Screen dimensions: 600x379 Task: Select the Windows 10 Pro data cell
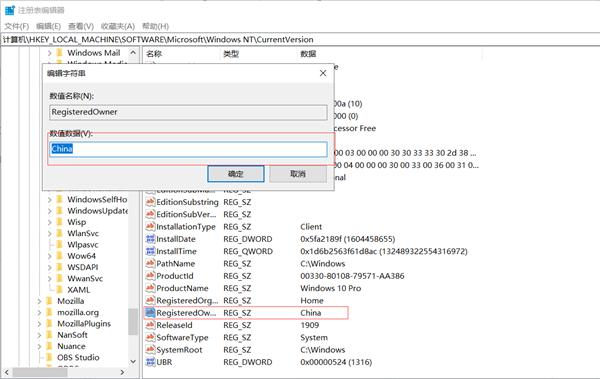(331, 288)
